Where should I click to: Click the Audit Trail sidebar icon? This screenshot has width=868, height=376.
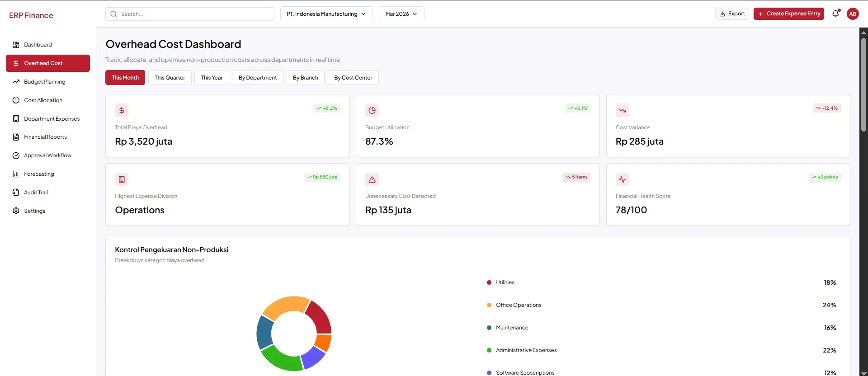point(16,193)
